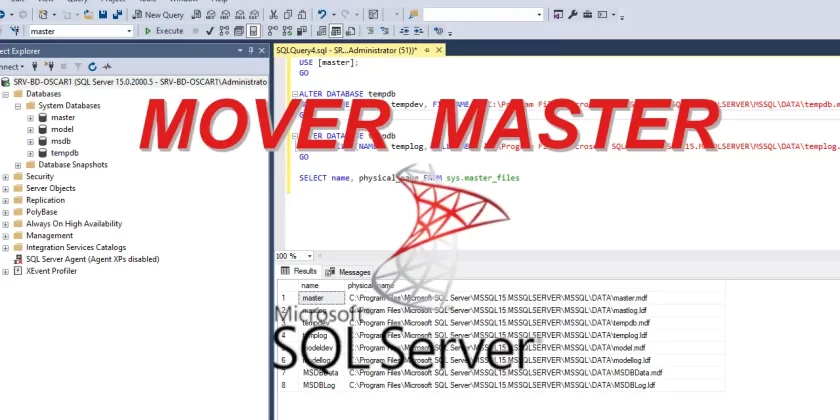The image size is (840, 420).
Task: Click the Open File folder icon
Action: (x=88, y=15)
